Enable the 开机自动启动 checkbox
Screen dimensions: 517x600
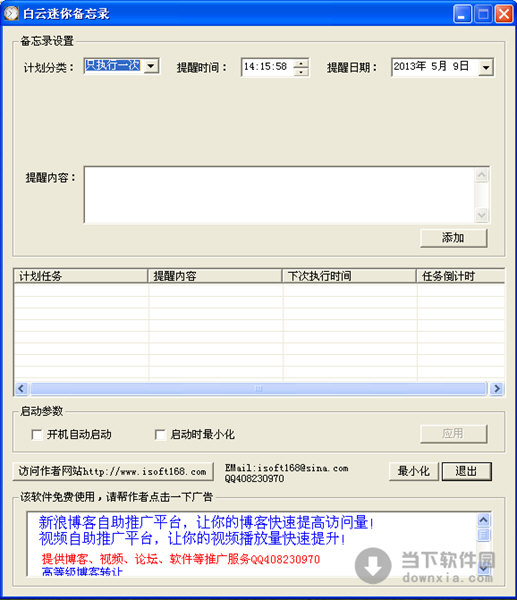[37, 435]
